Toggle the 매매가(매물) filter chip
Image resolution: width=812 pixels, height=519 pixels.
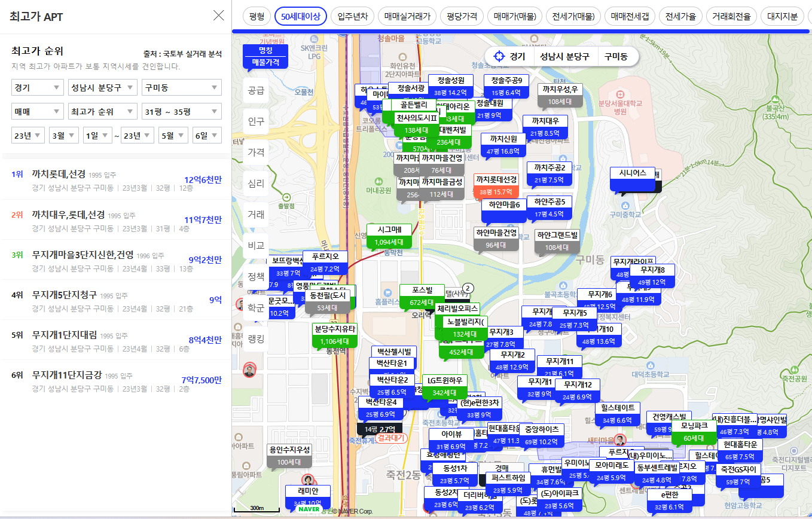pos(515,16)
